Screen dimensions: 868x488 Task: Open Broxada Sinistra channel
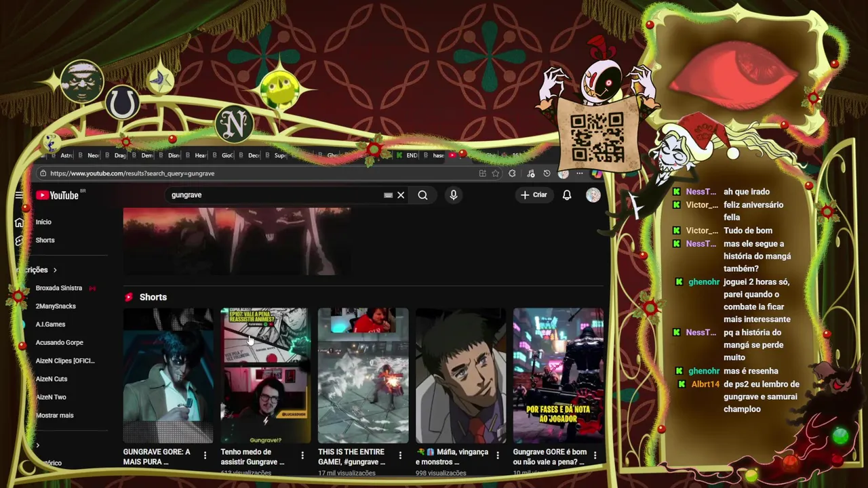point(58,288)
